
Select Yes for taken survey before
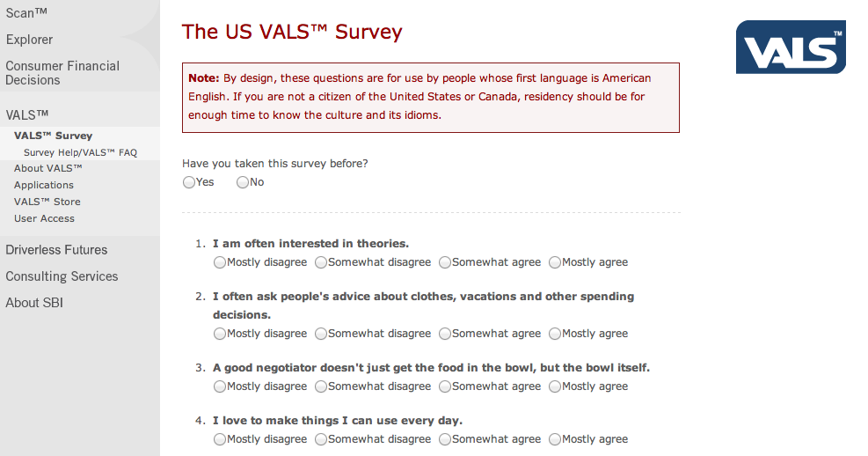tap(189, 182)
